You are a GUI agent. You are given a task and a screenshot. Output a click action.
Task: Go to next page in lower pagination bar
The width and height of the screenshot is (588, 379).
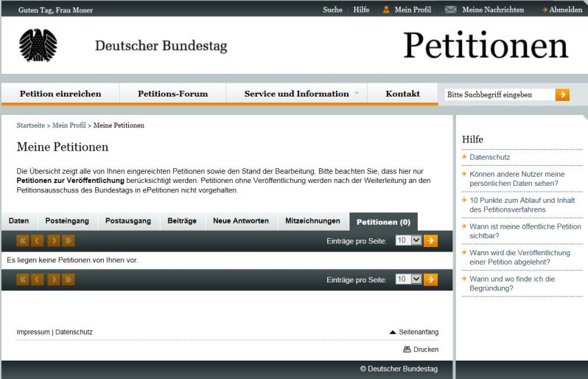[x=54, y=279]
